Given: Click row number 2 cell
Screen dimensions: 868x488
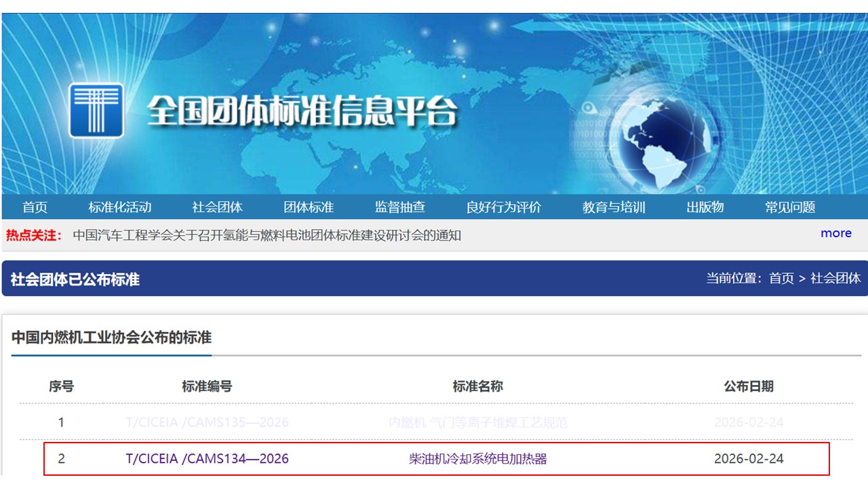Looking at the screenshot, I should [x=61, y=459].
